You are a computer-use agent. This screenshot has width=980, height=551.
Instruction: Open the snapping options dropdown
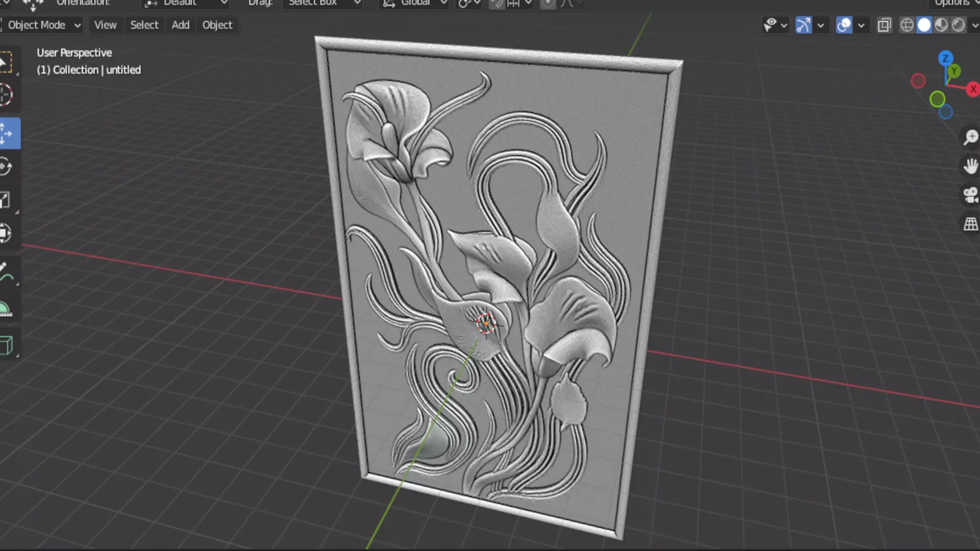(x=520, y=4)
